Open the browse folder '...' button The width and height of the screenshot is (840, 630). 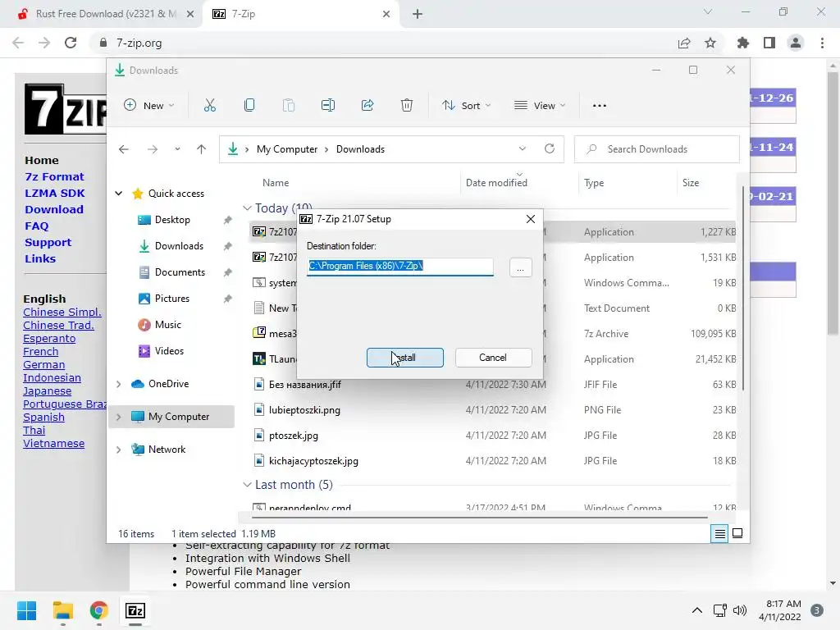pos(520,267)
